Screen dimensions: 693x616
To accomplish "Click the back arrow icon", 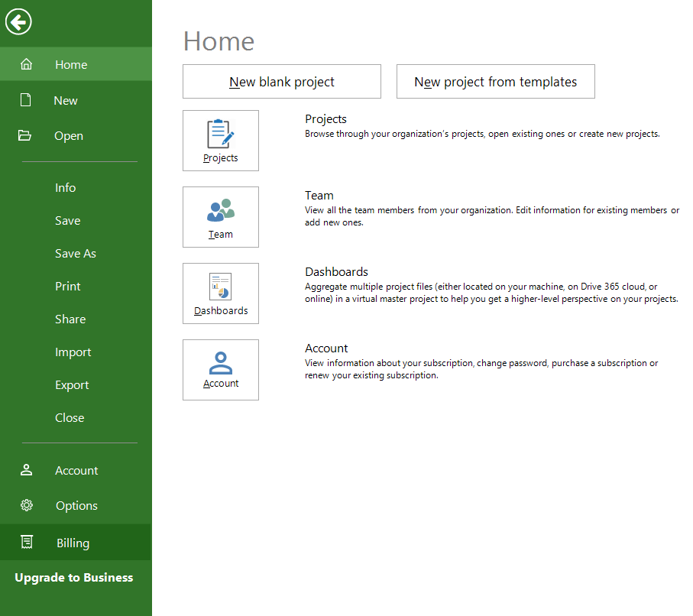I will coord(18,21).
